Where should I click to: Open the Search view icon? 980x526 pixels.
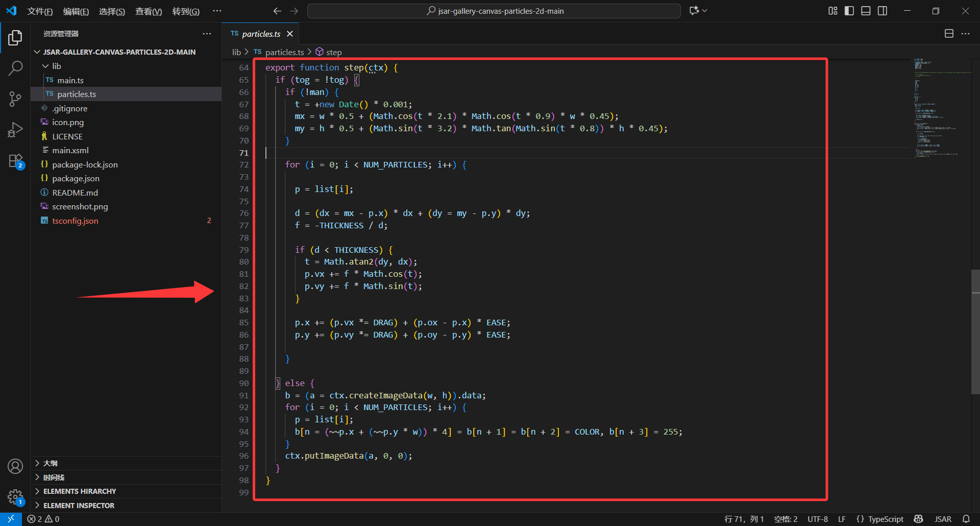point(15,68)
